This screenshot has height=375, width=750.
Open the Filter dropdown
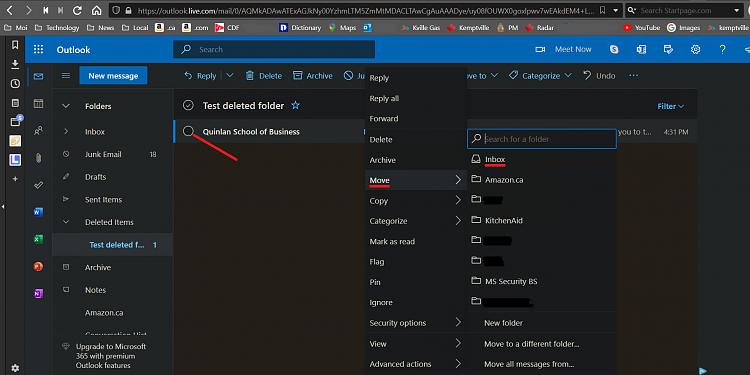(x=671, y=106)
